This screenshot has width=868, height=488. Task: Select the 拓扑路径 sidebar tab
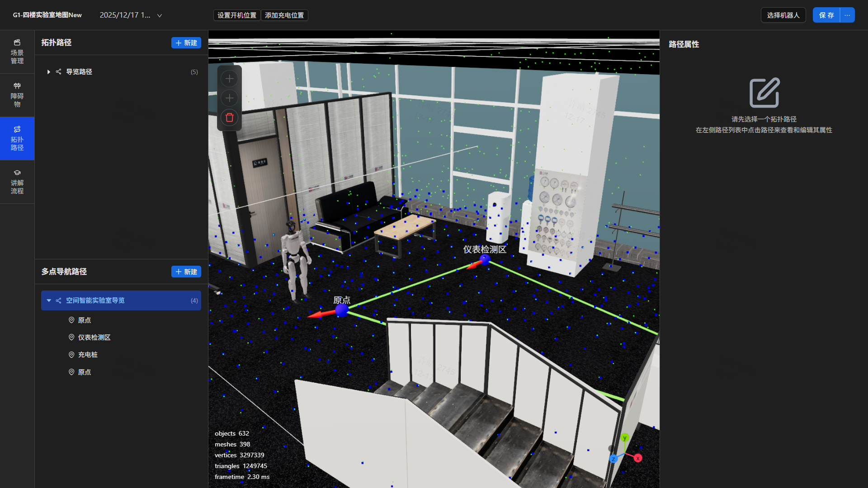[17, 138]
